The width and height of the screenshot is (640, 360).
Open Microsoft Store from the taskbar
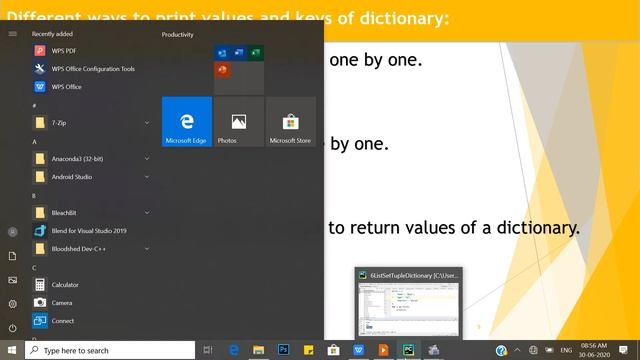333,350
